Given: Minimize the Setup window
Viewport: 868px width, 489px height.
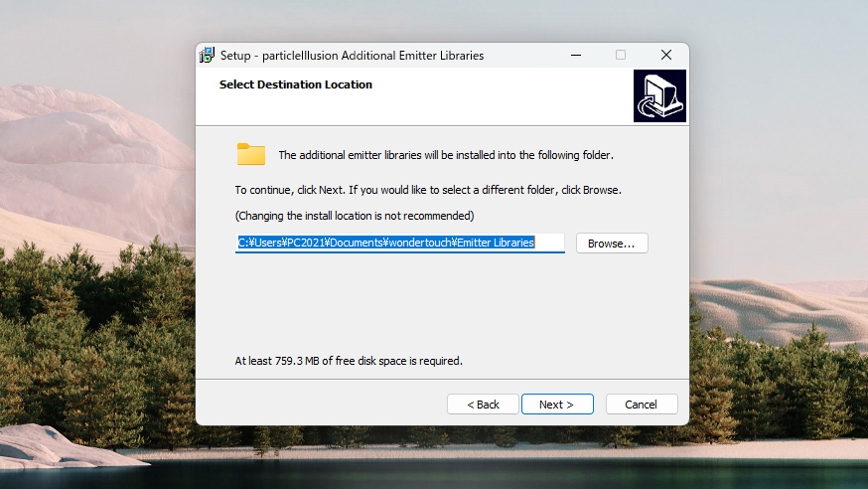Looking at the screenshot, I should (576, 55).
